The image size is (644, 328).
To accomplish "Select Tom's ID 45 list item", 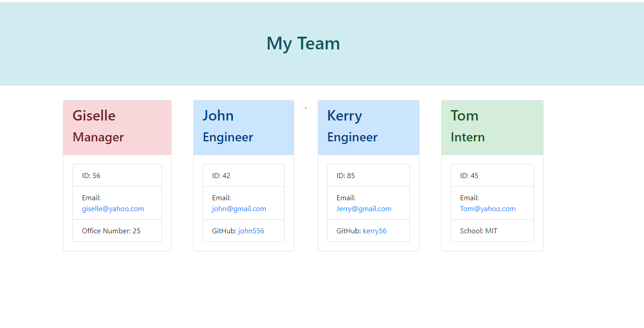I will pyautogui.click(x=492, y=175).
